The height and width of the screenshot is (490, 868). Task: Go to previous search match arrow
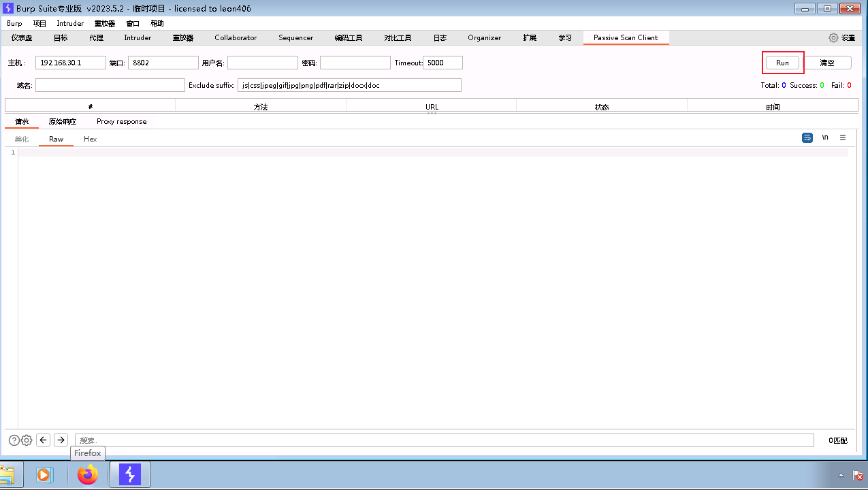[x=44, y=440]
